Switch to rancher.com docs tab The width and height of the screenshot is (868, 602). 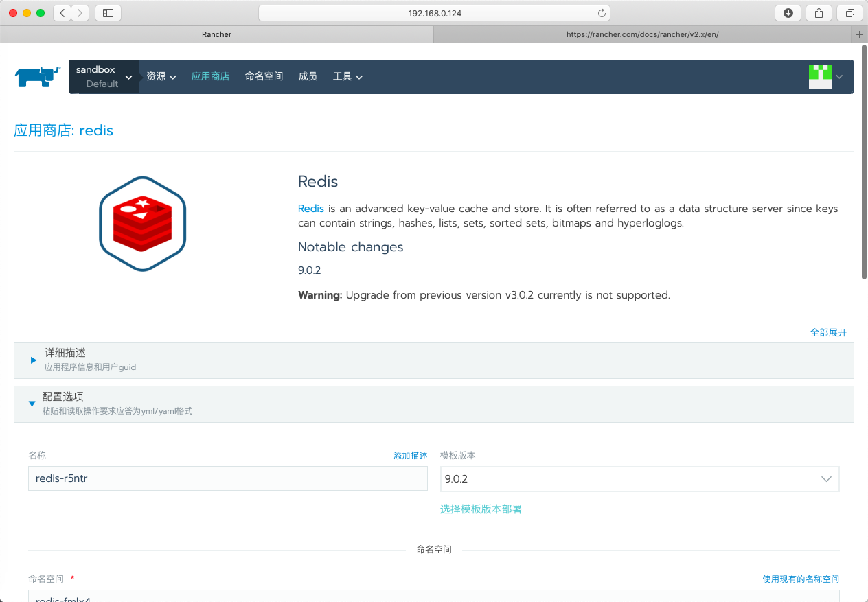pyautogui.click(x=642, y=34)
